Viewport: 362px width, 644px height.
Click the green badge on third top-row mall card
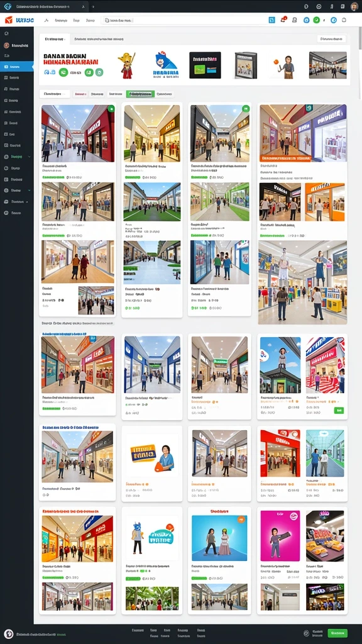click(x=246, y=108)
